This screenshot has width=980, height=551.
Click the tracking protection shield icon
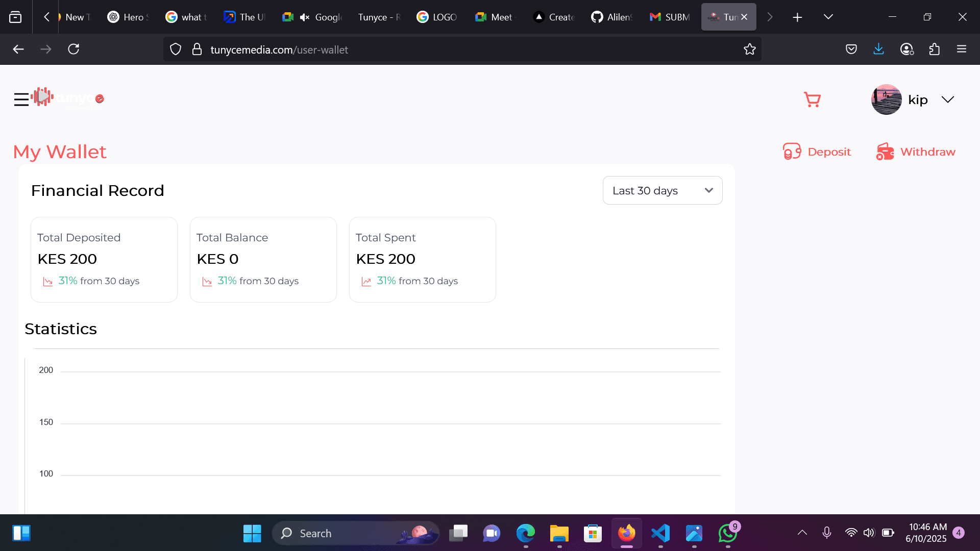pos(176,49)
